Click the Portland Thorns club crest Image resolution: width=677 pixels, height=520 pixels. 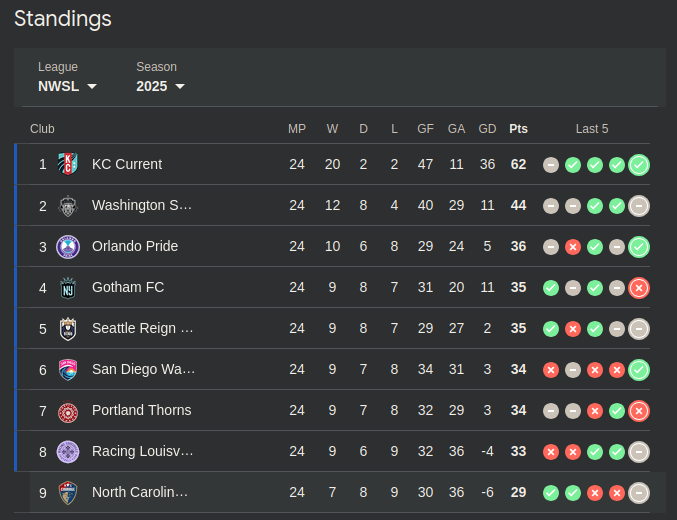tap(68, 410)
